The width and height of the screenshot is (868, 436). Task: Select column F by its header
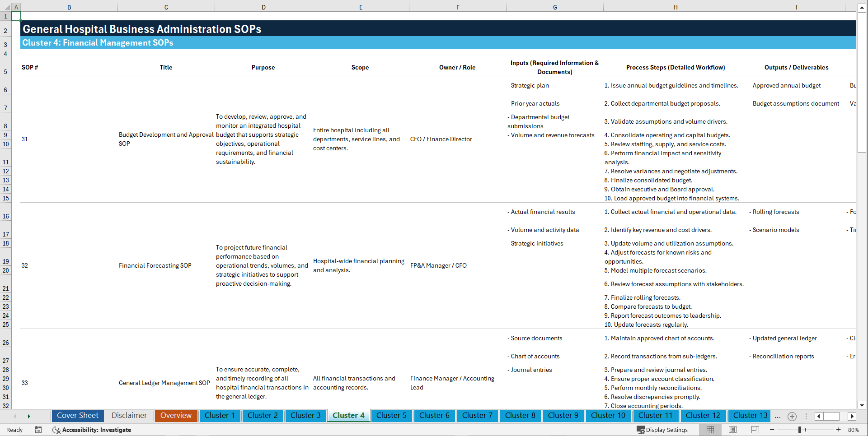[458, 7]
